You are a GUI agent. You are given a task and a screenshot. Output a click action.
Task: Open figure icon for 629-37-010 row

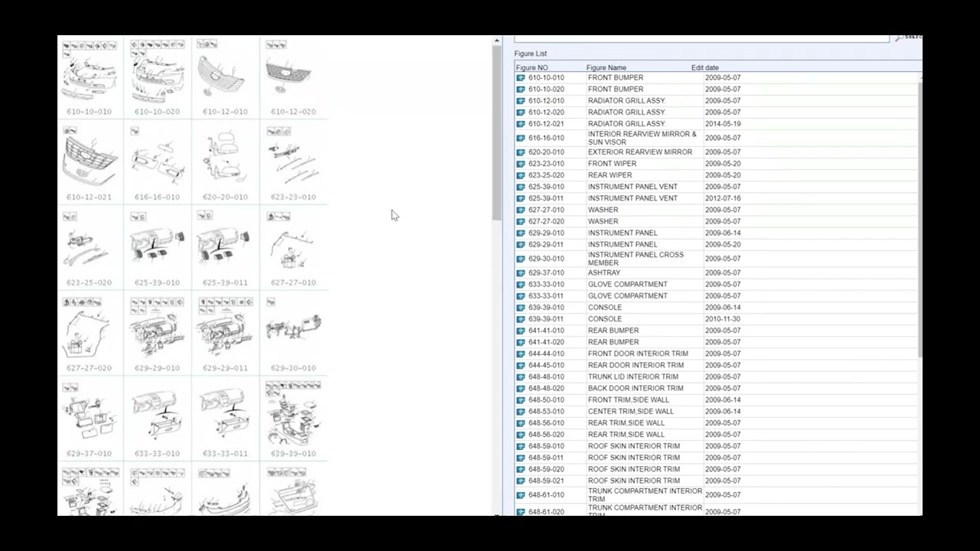click(x=521, y=273)
